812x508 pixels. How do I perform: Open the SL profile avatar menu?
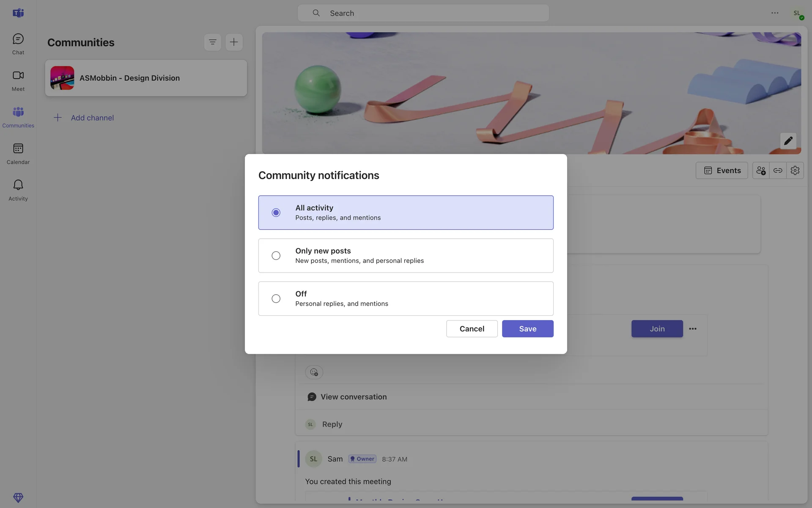(797, 14)
